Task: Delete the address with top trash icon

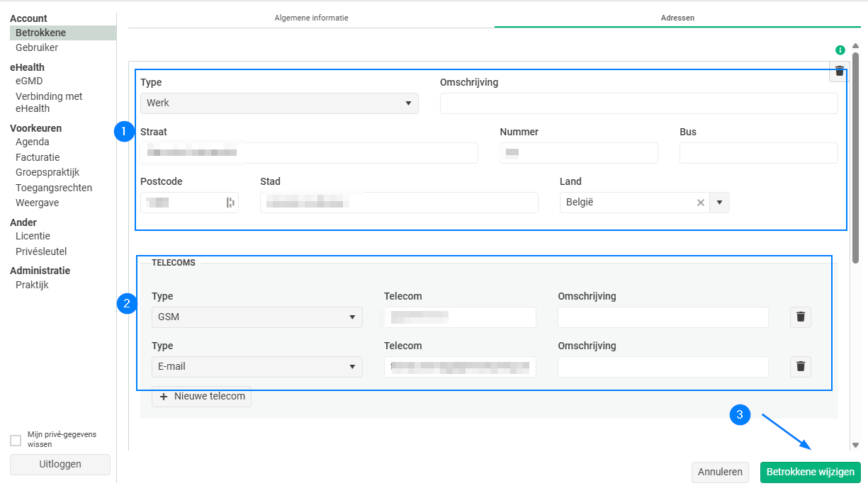Action: coord(840,71)
